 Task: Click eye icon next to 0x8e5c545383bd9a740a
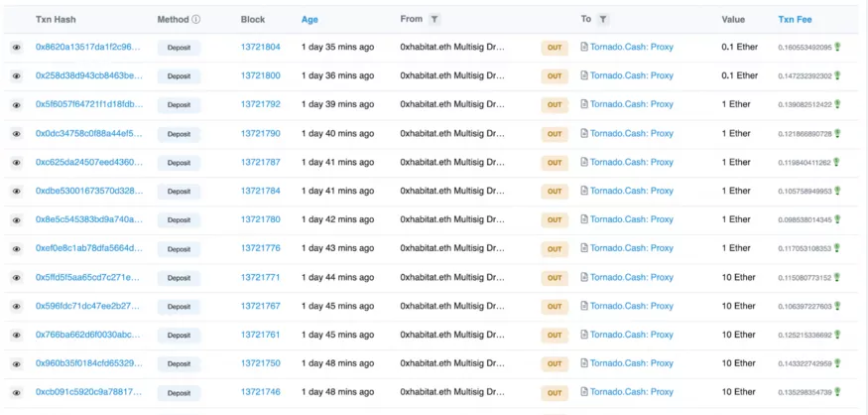(17, 220)
